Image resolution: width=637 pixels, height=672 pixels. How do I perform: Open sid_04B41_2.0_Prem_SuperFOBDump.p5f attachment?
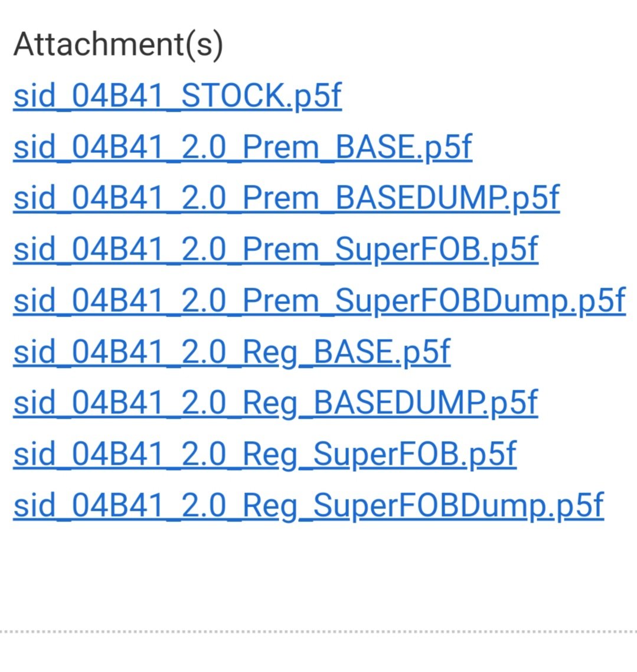pos(319,301)
